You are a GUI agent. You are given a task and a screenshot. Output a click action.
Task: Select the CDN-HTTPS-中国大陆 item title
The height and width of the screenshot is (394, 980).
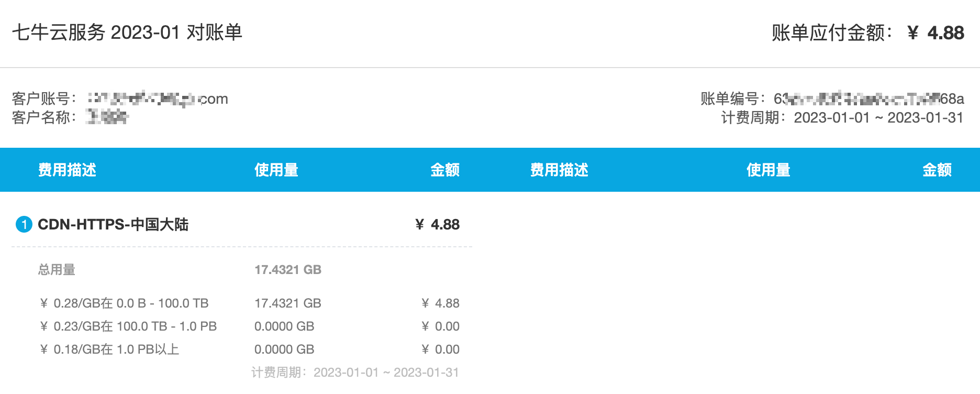[113, 224]
